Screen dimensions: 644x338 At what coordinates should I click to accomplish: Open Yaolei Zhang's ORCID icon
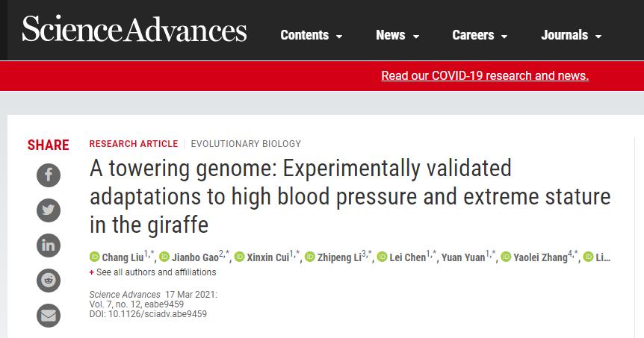(x=506, y=257)
